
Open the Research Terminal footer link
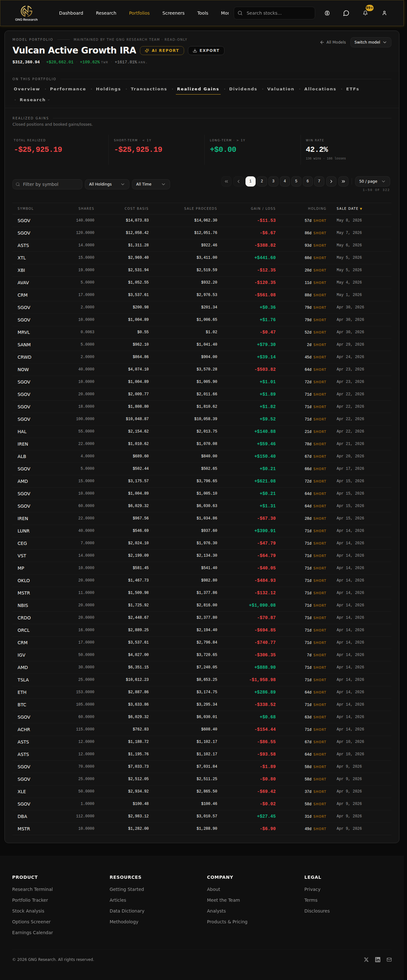[32, 889]
